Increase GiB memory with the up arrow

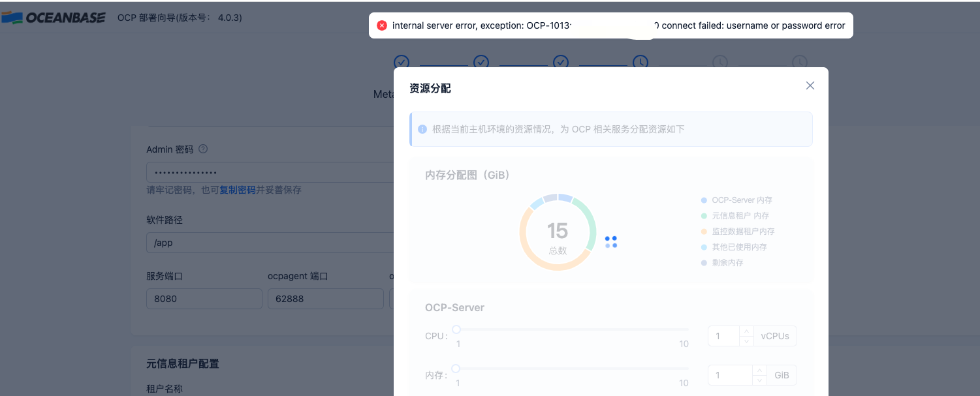(759, 371)
